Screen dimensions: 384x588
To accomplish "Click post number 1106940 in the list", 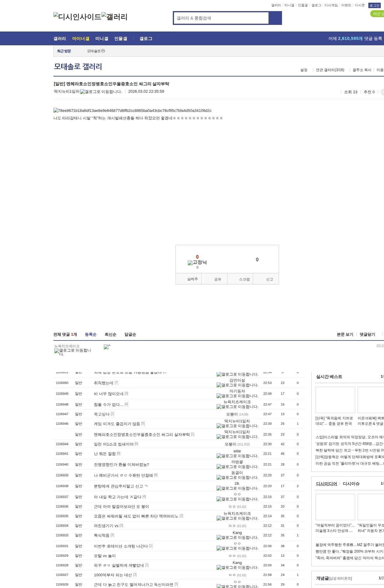I will [62, 464].
